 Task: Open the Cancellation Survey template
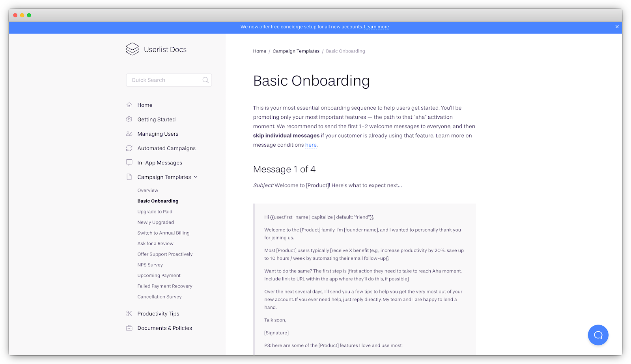159,296
